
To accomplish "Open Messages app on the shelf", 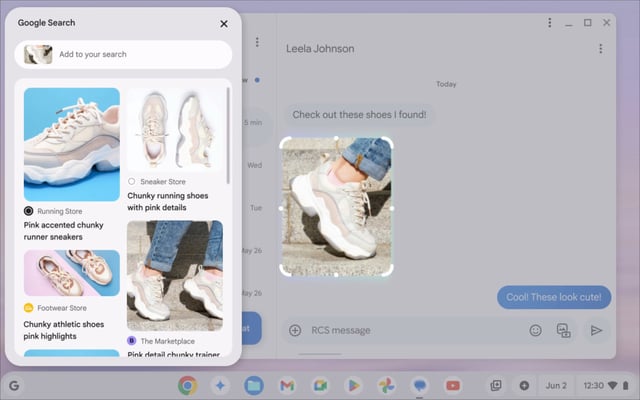I will tap(420, 385).
